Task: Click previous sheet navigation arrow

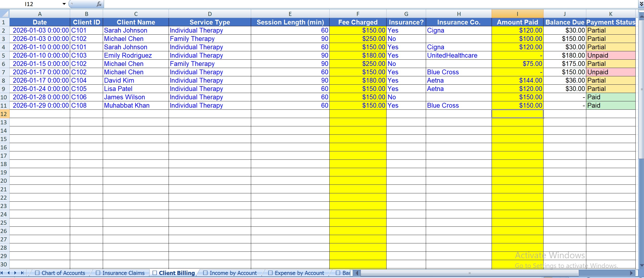Action: point(9,273)
